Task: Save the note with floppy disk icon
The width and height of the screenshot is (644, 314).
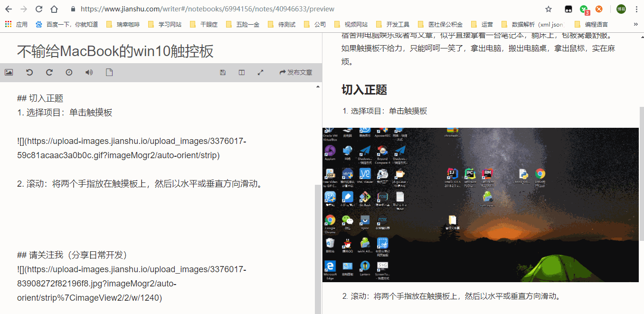Action: point(223,73)
